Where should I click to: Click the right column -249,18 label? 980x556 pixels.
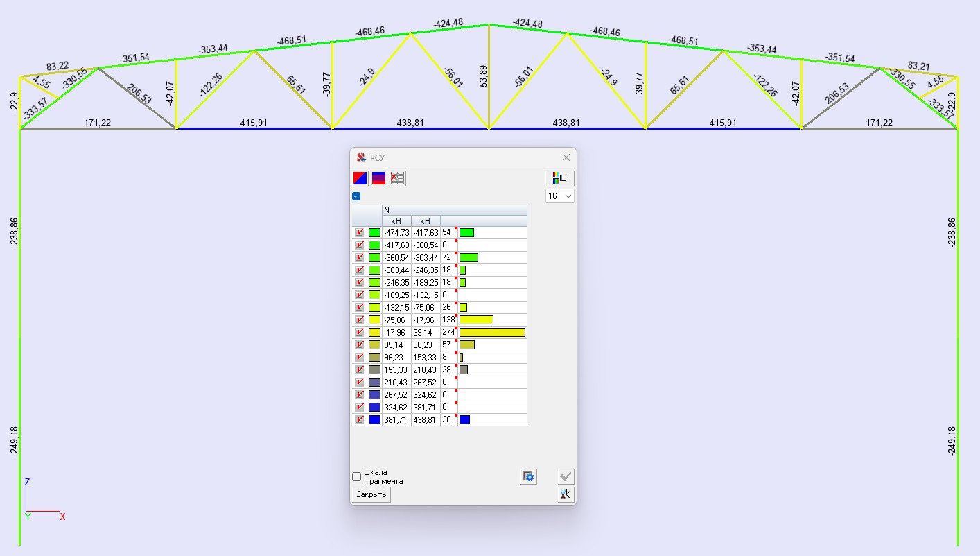(x=952, y=441)
